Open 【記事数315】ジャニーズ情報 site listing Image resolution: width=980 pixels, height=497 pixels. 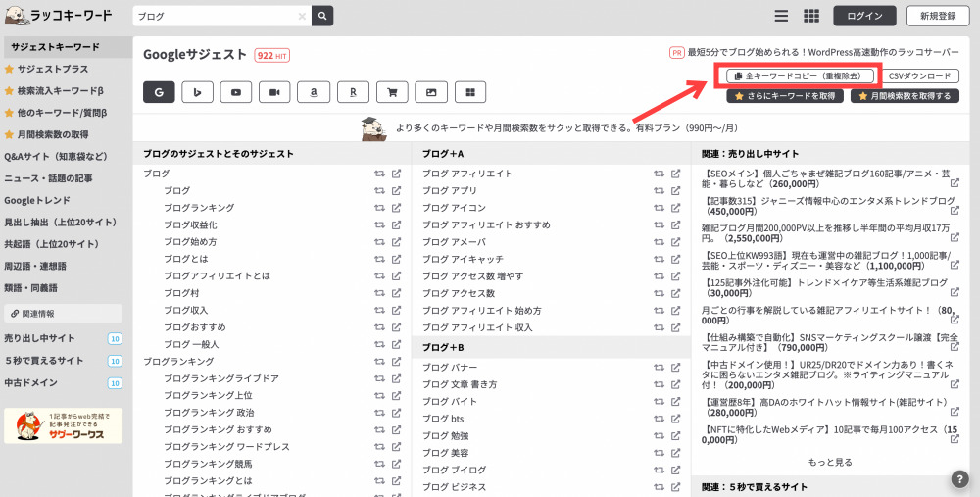[828, 206]
